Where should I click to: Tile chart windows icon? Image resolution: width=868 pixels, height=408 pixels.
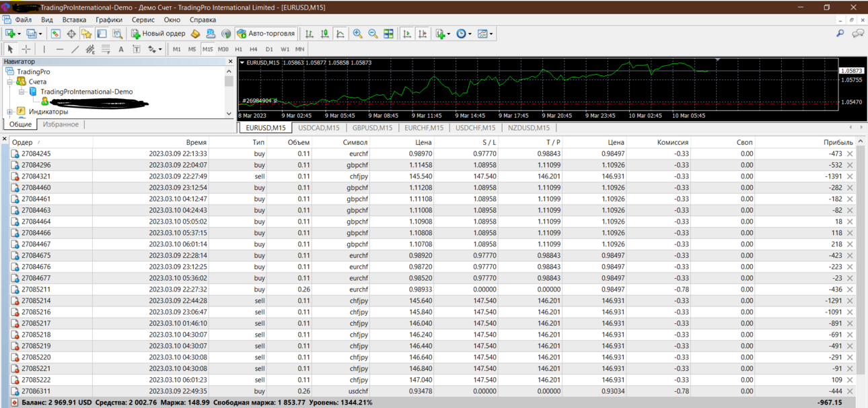pyautogui.click(x=388, y=33)
